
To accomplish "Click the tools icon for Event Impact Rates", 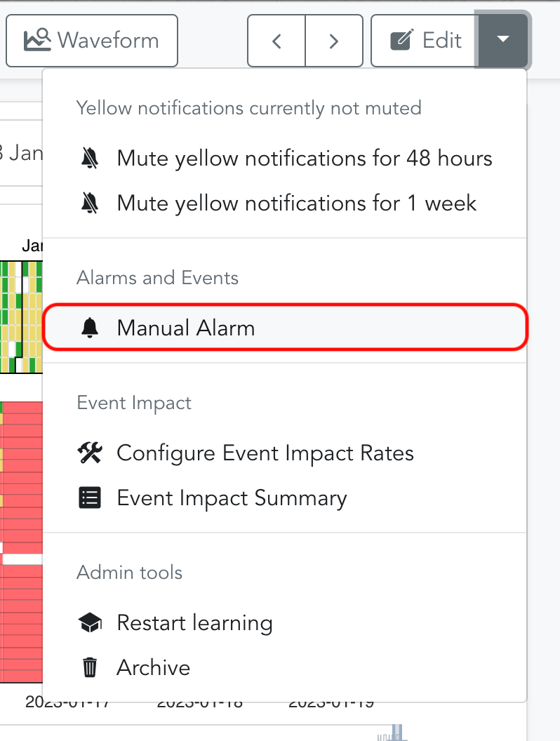I will point(90,453).
